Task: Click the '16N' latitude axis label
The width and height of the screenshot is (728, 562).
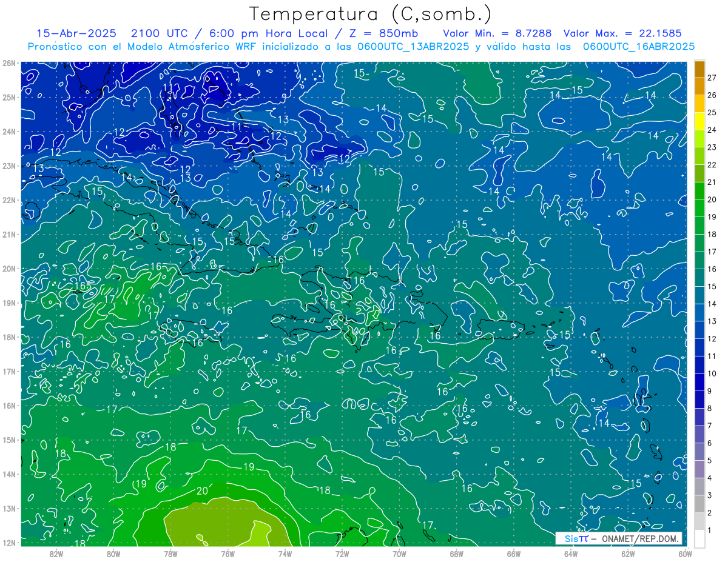Action: point(8,406)
